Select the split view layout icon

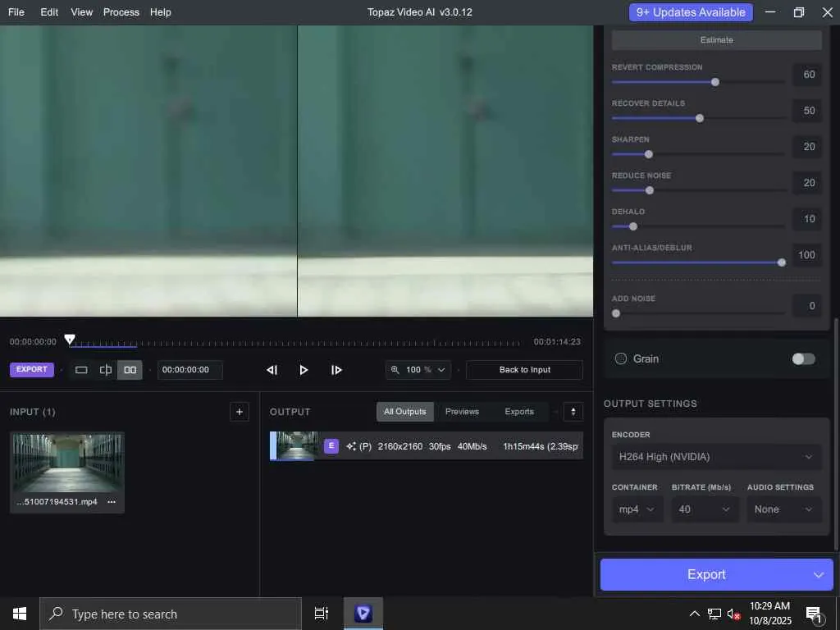point(106,370)
